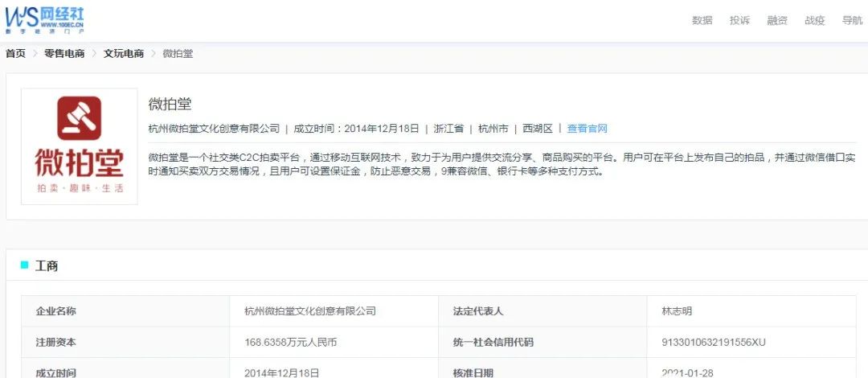868x378 pixels.
Task: Click the 微拍堂 company title heading
Action: 170,104
